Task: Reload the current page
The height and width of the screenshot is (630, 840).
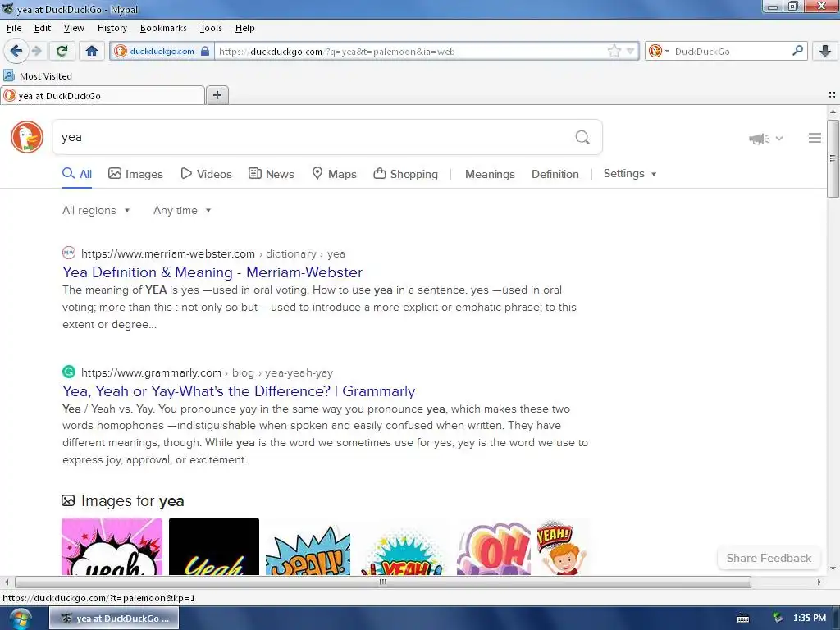Action: coord(62,52)
